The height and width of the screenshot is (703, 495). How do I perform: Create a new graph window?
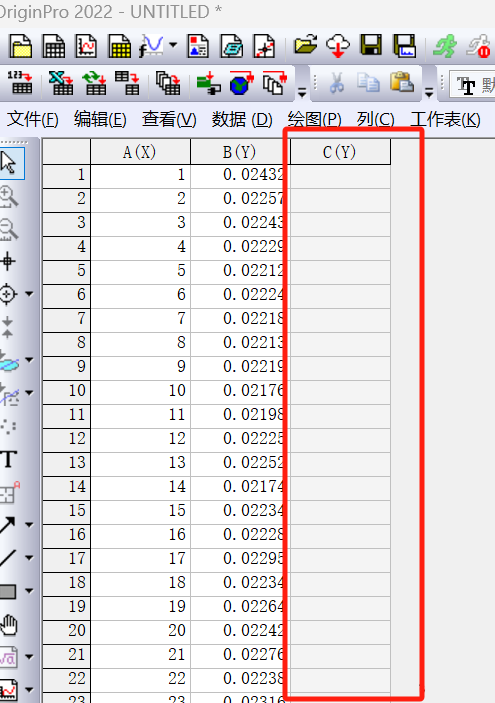(x=86, y=46)
